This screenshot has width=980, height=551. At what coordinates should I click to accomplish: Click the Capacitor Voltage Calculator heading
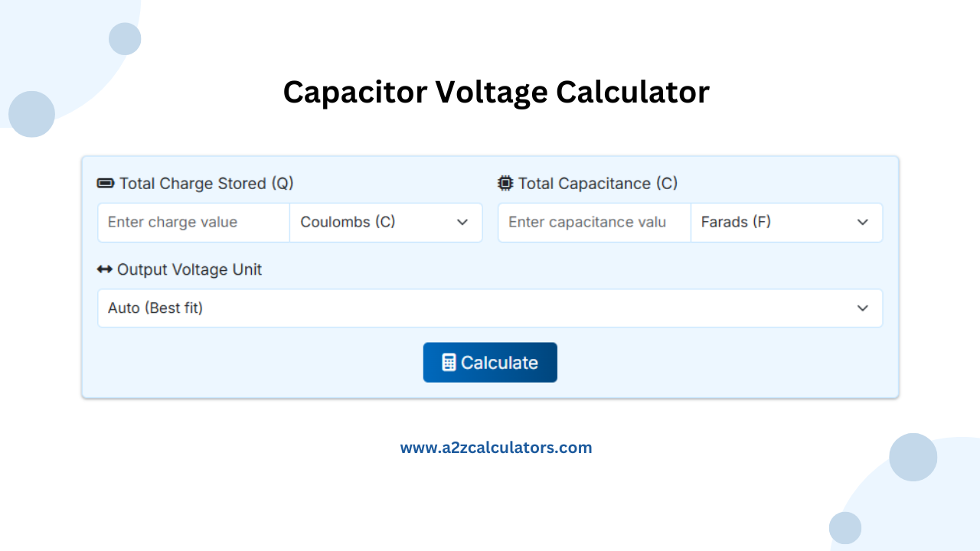pos(496,92)
